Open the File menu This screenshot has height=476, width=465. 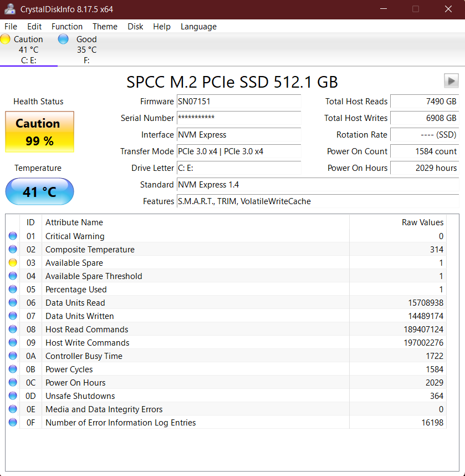11,27
